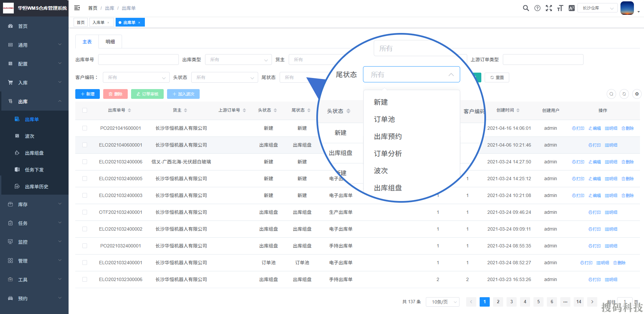The height and width of the screenshot is (314, 644).
Task: Check the row PO2021041600001 checkbox
Action: tap(85, 128)
